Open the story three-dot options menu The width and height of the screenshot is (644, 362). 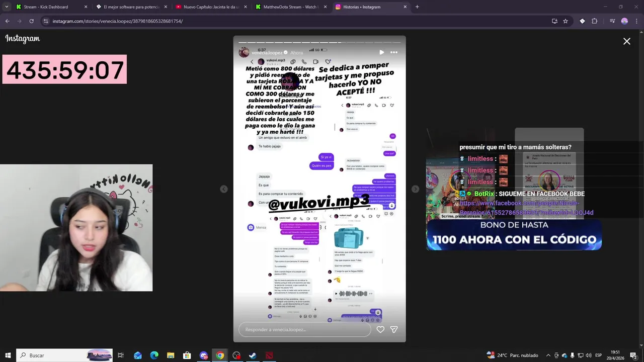pyautogui.click(x=394, y=52)
